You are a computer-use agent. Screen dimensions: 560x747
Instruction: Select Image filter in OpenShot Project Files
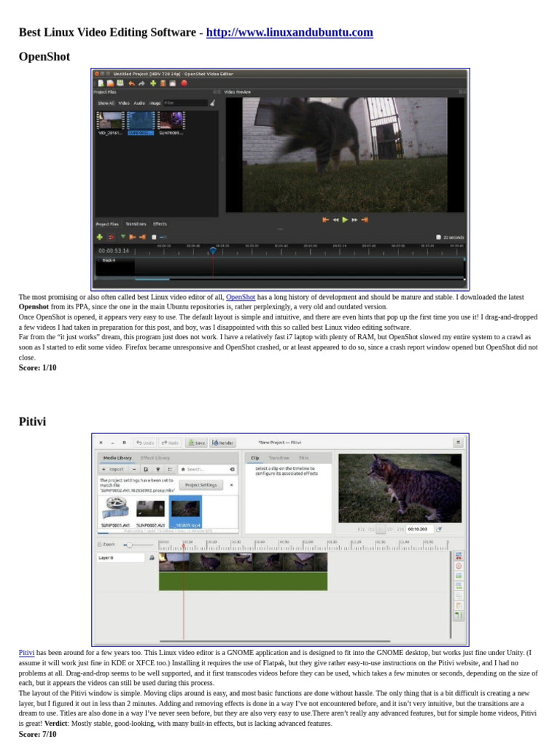[155, 103]
